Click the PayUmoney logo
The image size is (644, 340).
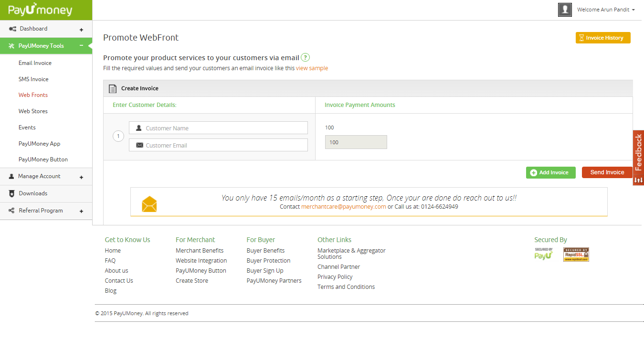click(40, 10)
